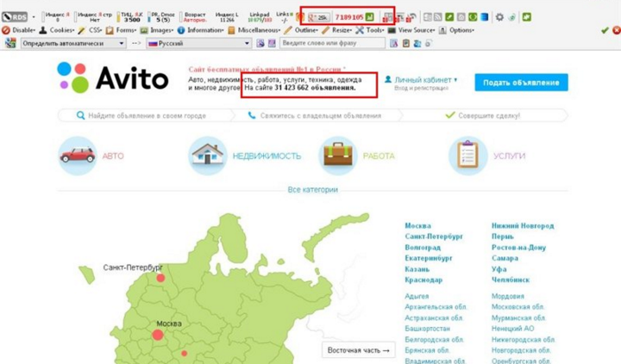The width and height of the screenshot is (621, 364).
Task: Select the Нижний Новгород city link
Action: (x=523, y=226)
